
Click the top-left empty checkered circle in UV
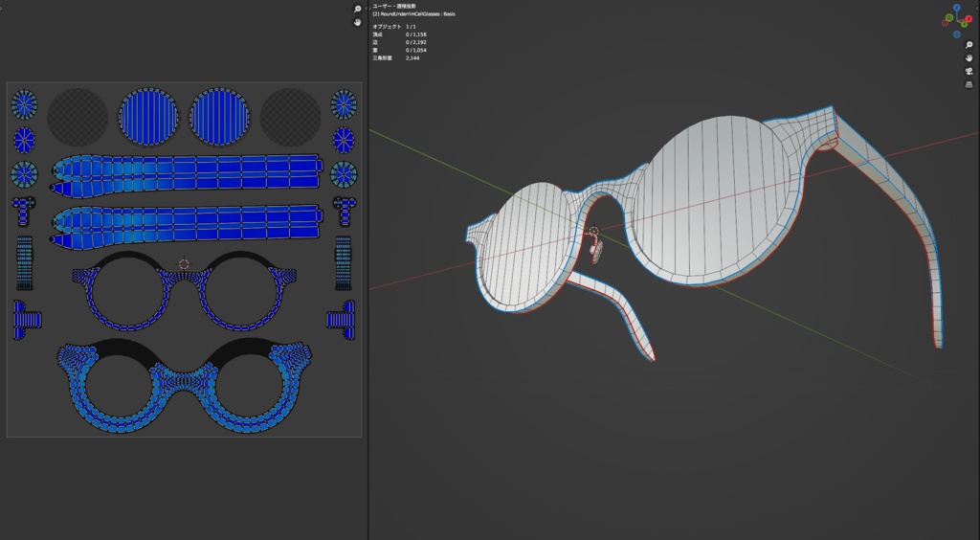(78, 118)
